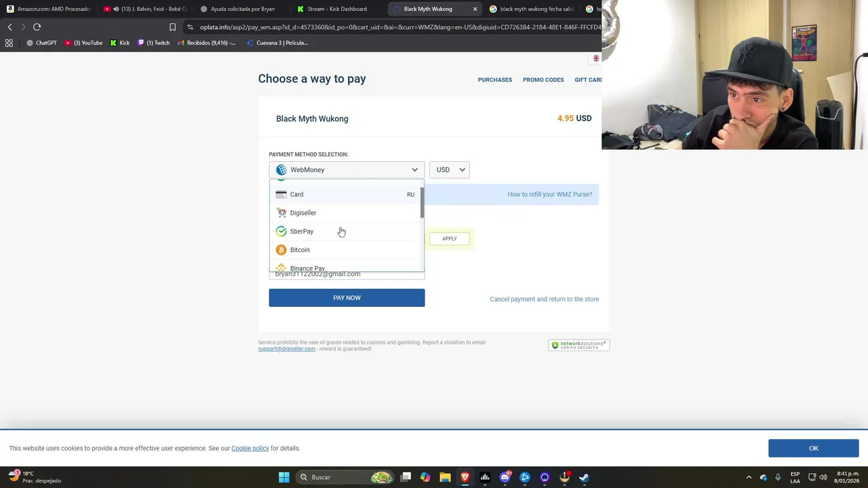Switch to Stream - Kick Dashboard tab

[x=337, y=9]
